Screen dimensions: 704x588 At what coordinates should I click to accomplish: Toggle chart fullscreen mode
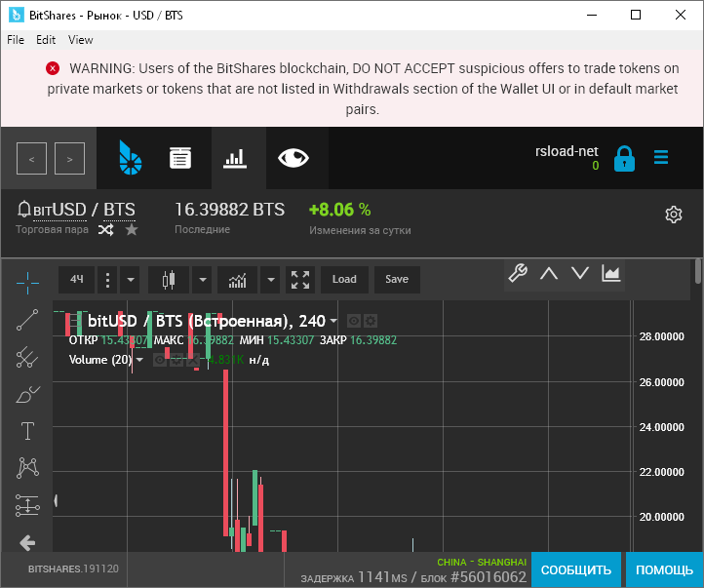(300, 280)
